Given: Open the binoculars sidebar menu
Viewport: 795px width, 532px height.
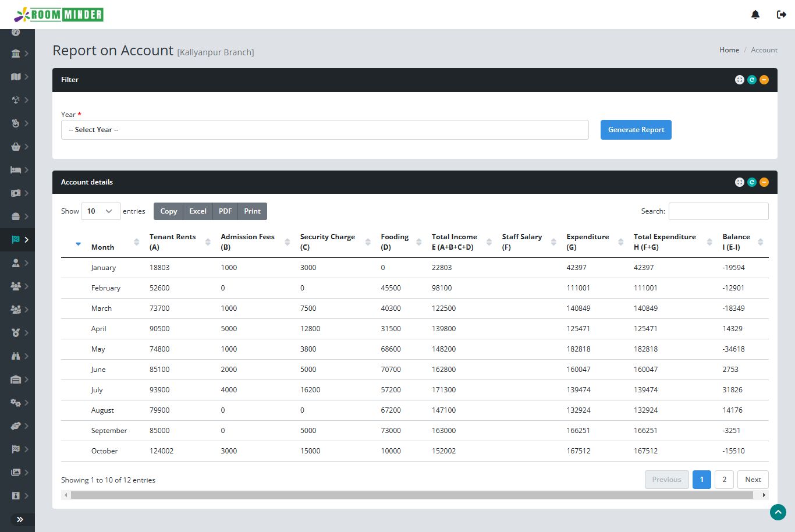Looking at the screenshot, I should coord(16,356).
